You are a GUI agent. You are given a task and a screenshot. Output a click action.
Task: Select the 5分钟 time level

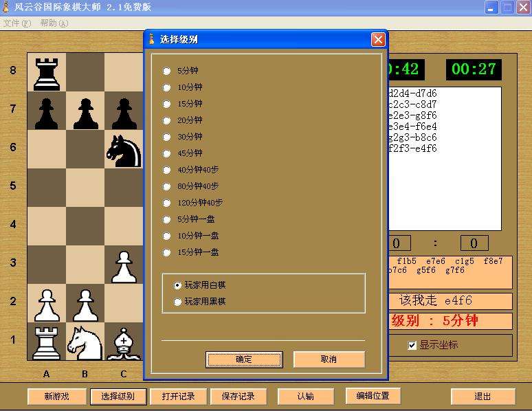[x=166, y=71]
